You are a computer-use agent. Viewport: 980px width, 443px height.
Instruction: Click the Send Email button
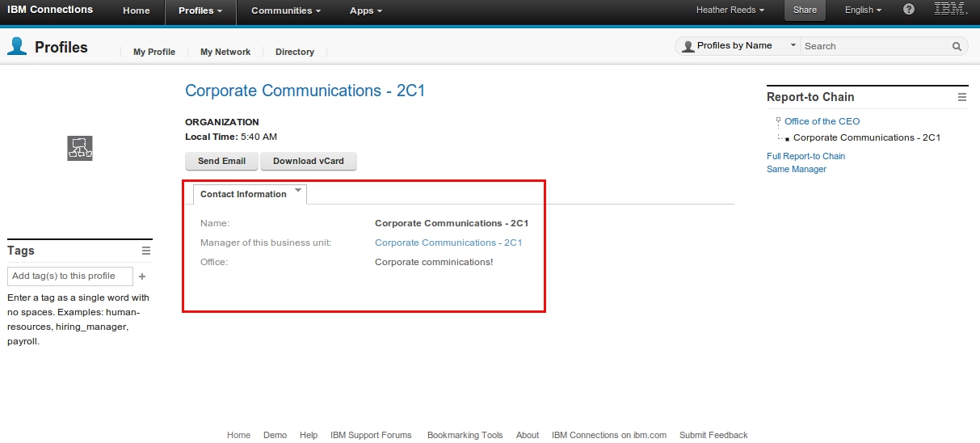point(221,161)
